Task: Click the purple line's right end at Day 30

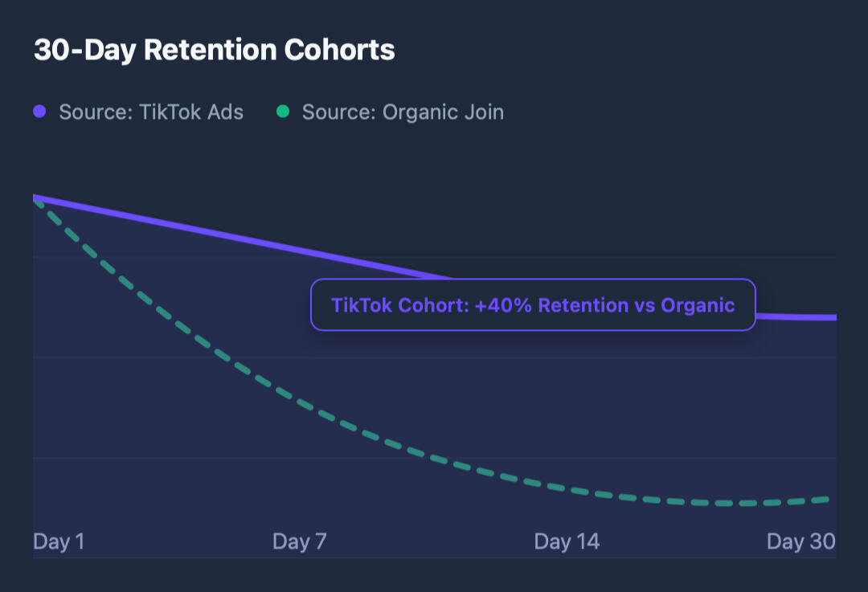Action: (833, 317)
